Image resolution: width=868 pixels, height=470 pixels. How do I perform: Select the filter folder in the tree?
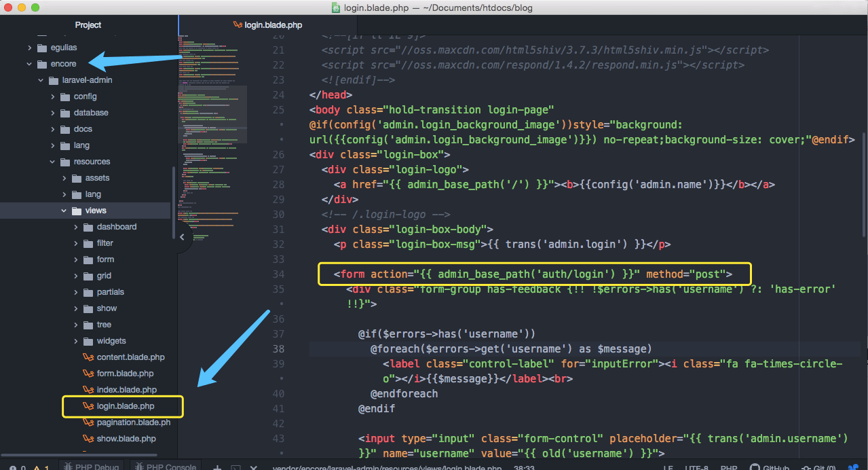105,243
